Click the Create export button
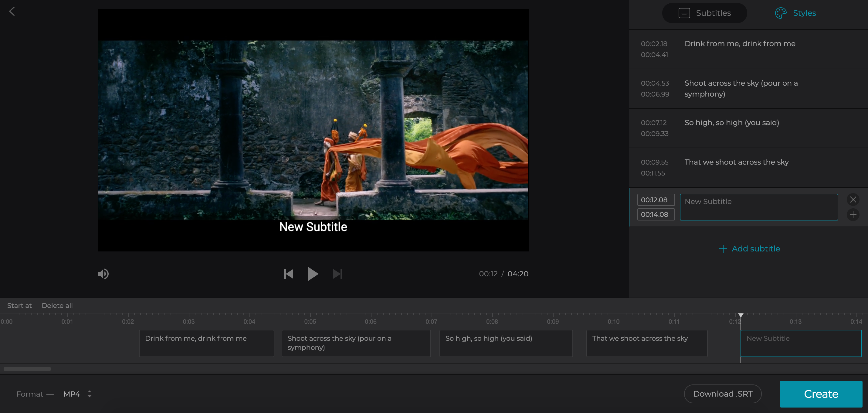 click(822, 394)
